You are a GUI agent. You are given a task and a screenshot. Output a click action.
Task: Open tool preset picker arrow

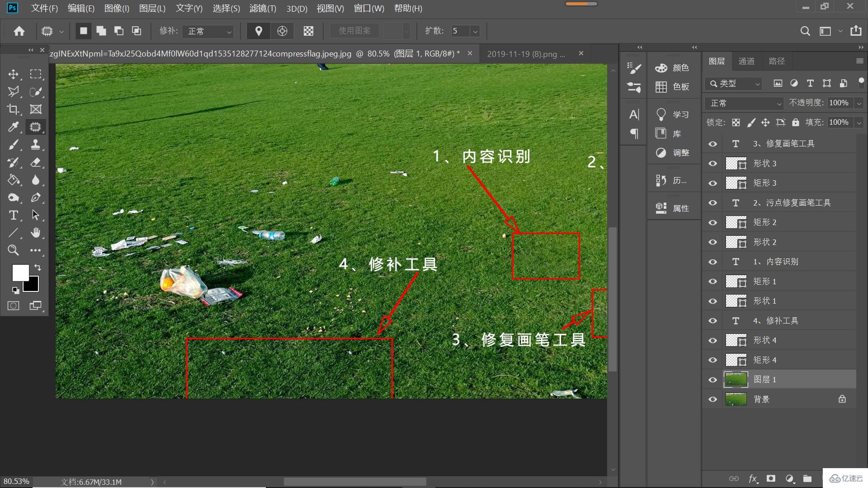tap(61, 31)
